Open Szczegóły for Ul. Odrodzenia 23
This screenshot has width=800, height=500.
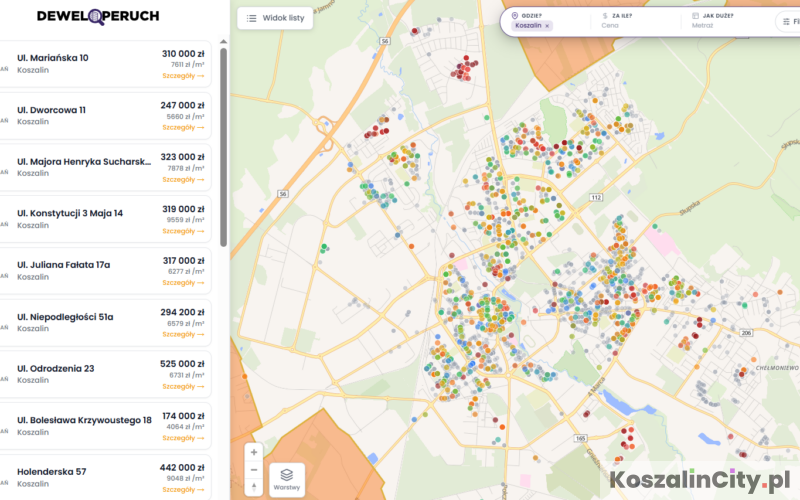183,386
